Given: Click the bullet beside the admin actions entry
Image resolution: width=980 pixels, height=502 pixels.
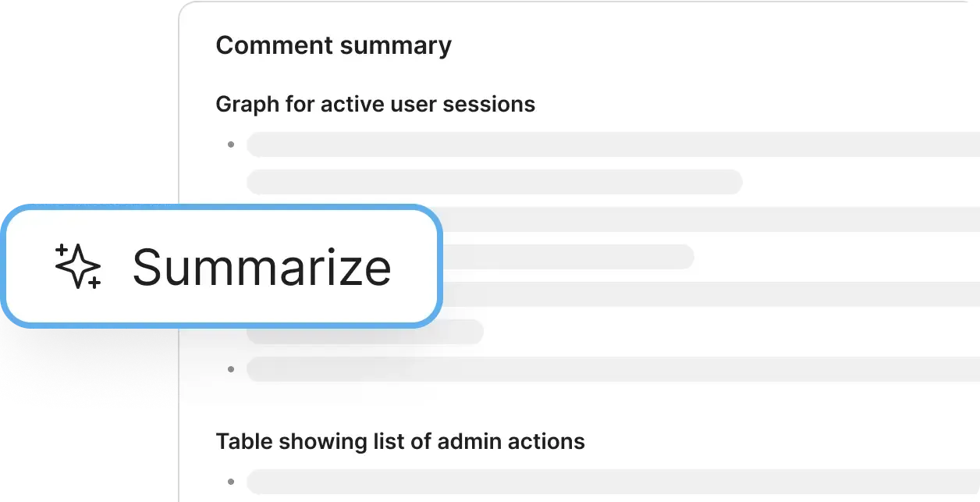Looking at the screenshot, I should [x=231, y=482].
